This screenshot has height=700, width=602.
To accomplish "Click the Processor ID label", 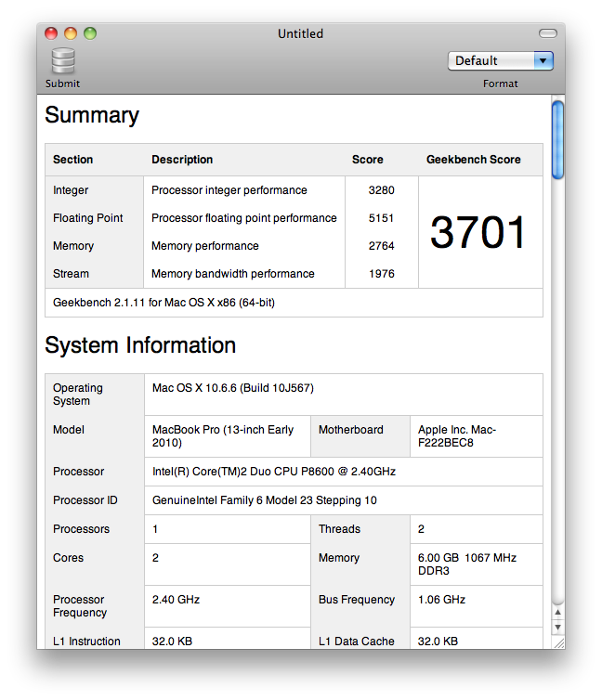I will pyautogui.click(x=85, y=500).
